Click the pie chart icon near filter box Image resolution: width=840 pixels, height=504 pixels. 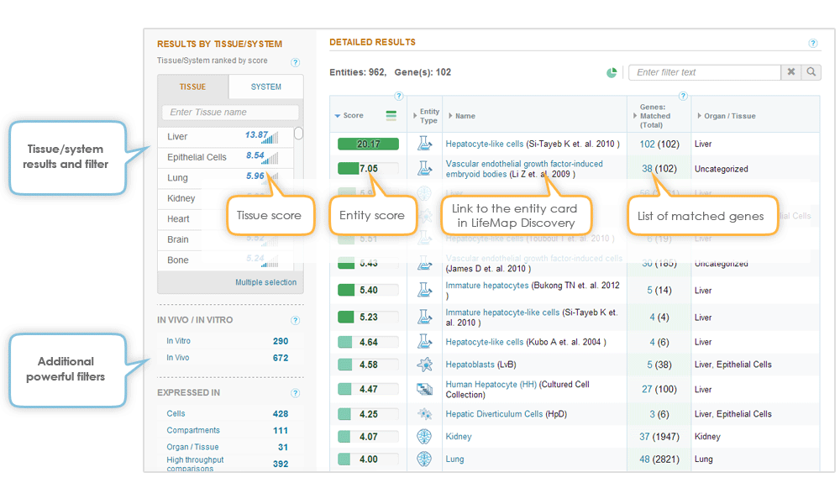pos(612,73)
